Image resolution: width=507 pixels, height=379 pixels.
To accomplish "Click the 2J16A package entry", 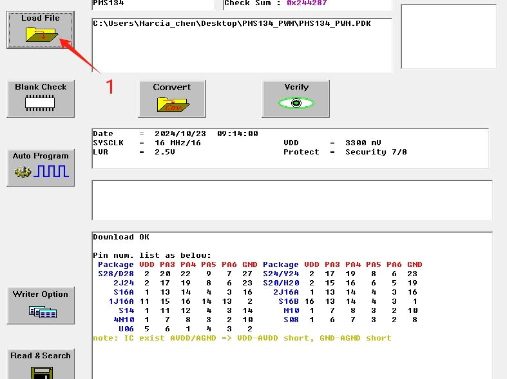I will pyautogui.click(x=286, y=292).
